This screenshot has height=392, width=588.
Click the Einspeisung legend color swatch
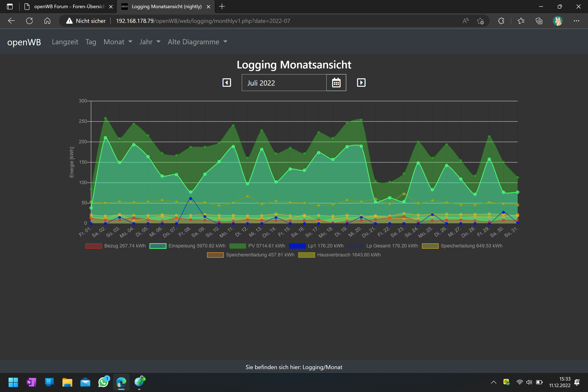coord(158,246)
